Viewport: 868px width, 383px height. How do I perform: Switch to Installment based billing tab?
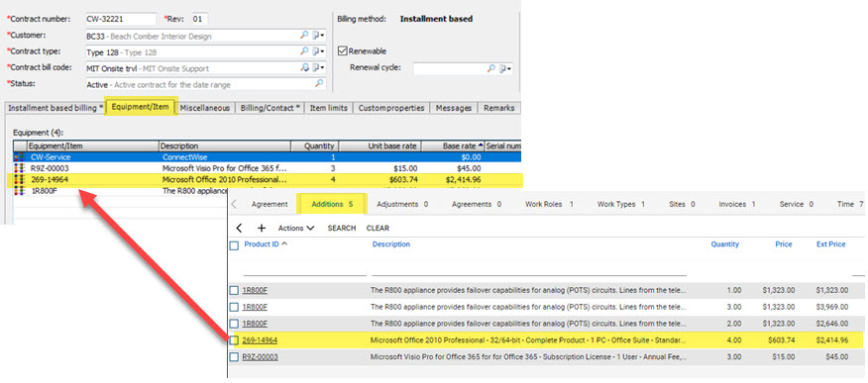point(55,108)
